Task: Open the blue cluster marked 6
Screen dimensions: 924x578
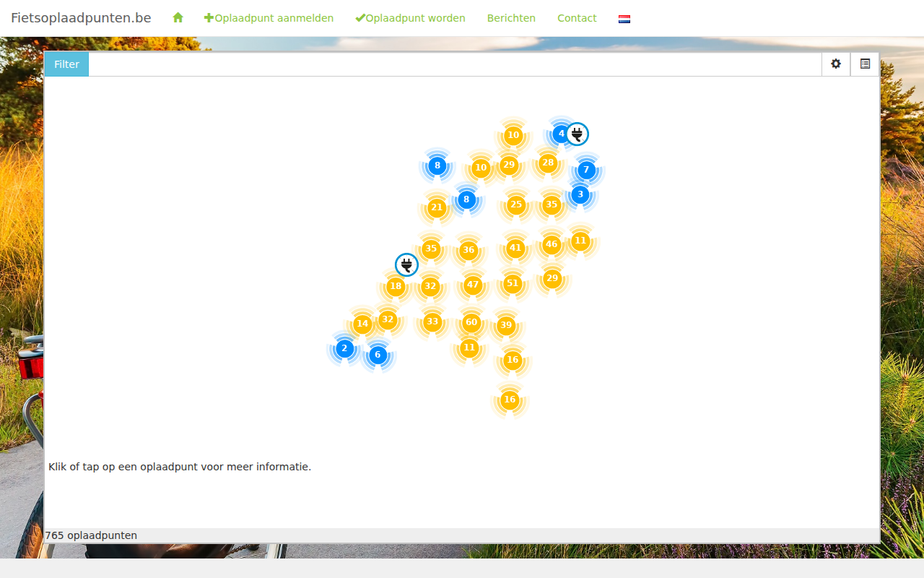Action: click(378, 355)
